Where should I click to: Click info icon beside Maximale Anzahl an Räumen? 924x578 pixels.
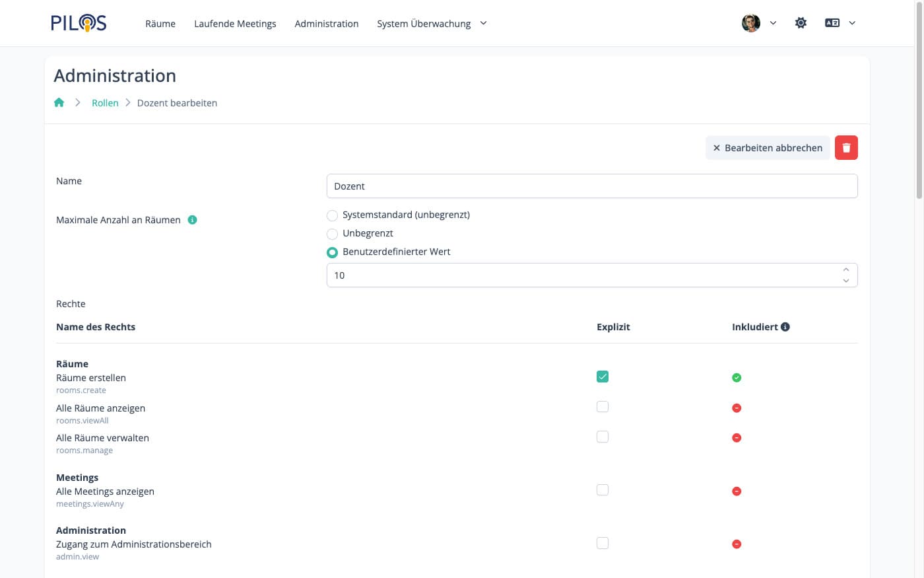192,220
